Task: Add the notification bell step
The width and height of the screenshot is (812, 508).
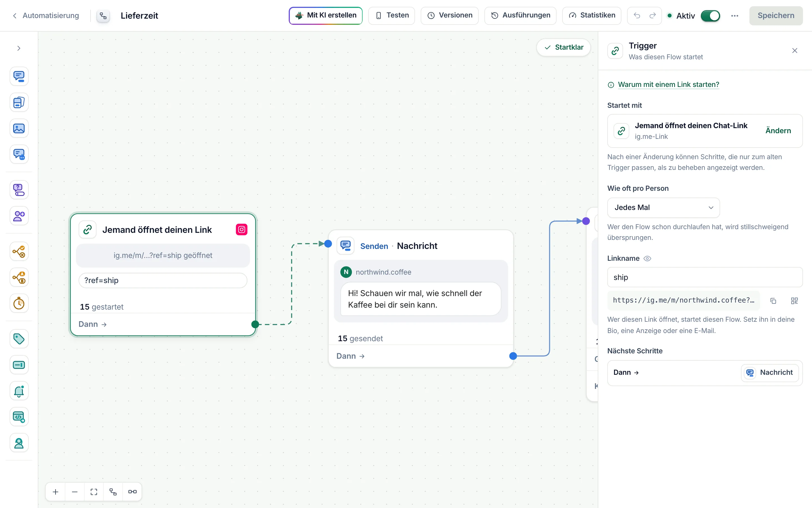Action: click(x=19, y=391)
